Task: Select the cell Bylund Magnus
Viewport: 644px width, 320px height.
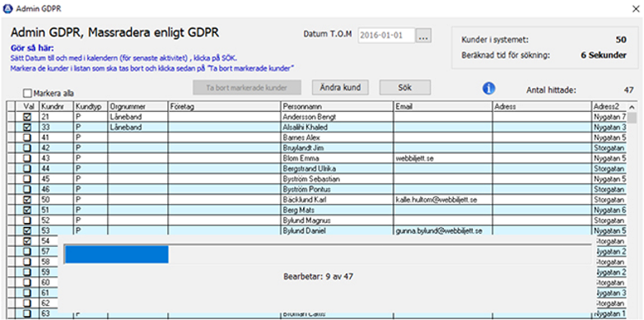Action: click(337, 220)
